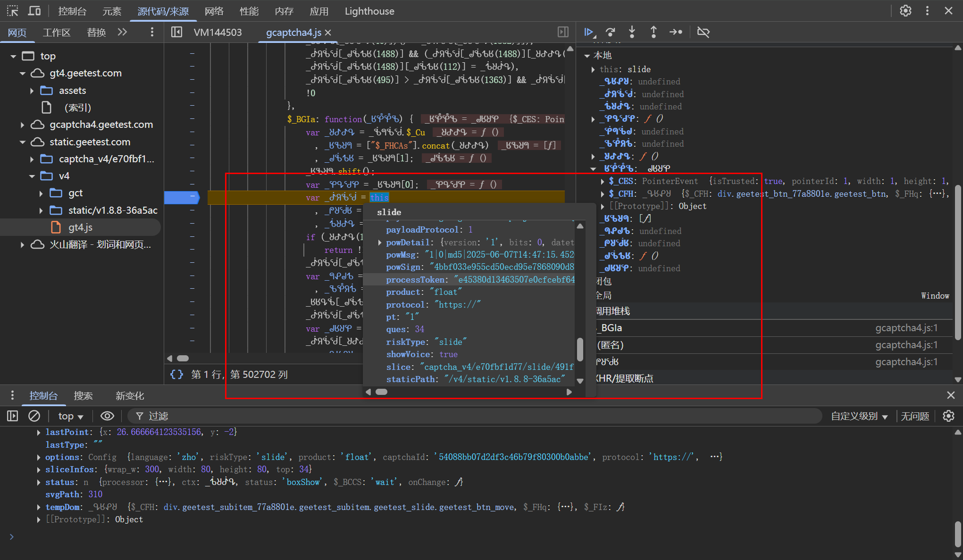This screenshot has height=560, width=963.
Task: Open the sources navigator three-dot menu
Action: point(152,32)
